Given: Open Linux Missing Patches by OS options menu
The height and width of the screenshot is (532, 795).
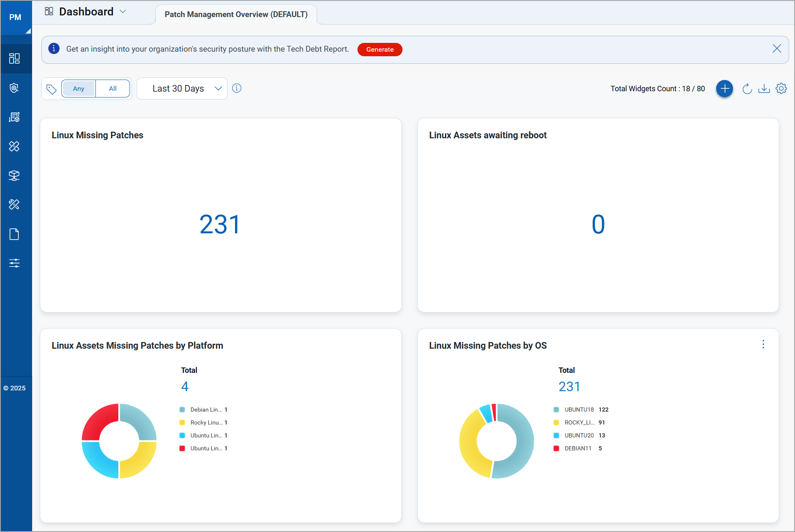Looking at the screenshot, I should (x=763, y=344).
